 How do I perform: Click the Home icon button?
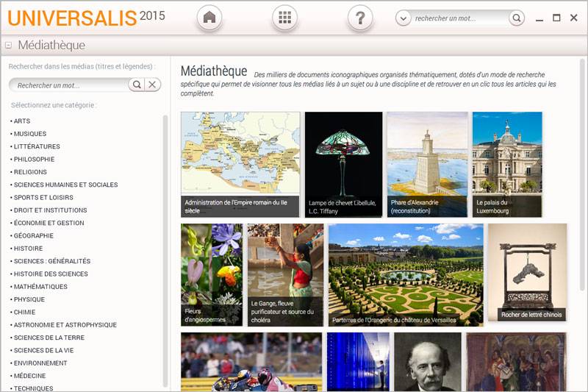[x=209, y=18]
